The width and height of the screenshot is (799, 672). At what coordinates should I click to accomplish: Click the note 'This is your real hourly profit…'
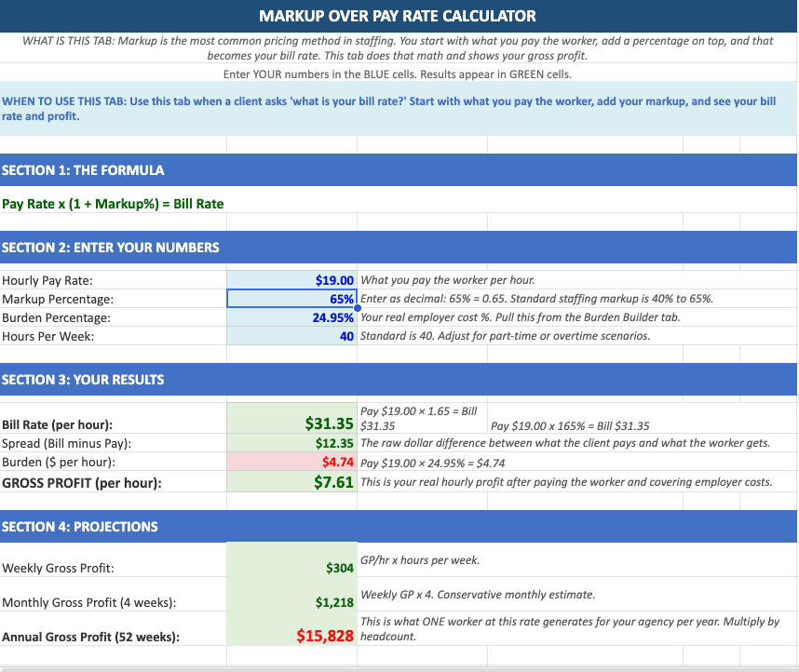(x=566, y=482)
